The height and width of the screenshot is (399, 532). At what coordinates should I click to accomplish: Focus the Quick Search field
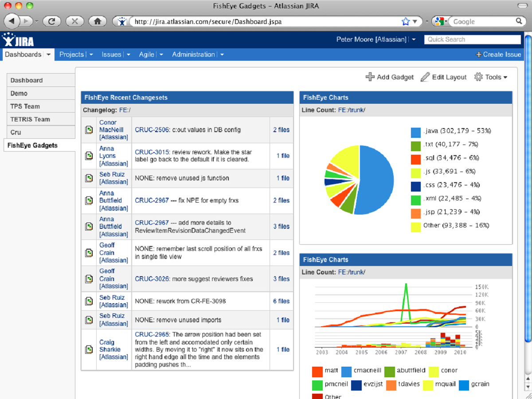tap(472, 39)
